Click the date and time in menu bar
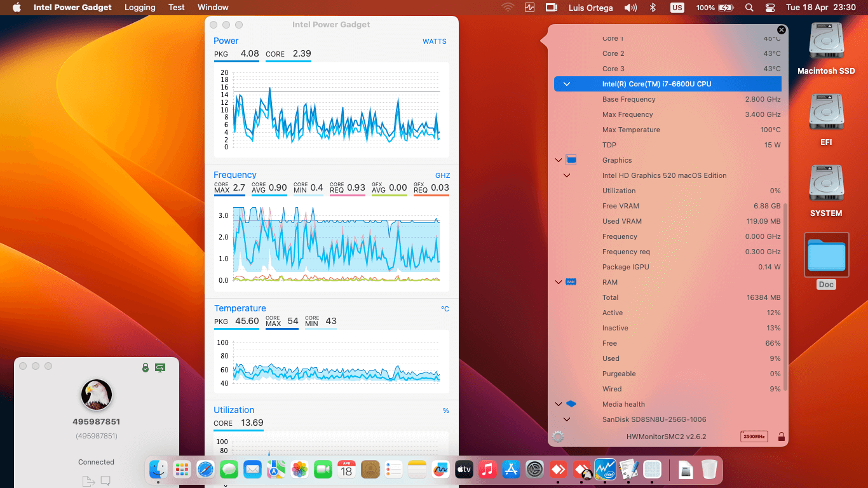 coord(821,8)
